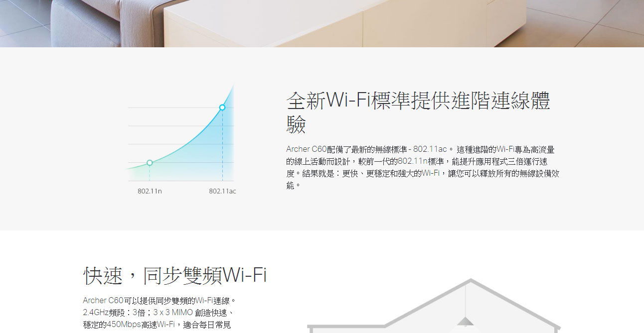Image resolution: width=644 pixels, height=333 pixels.
Task: Click the heading 快速，同步雙頻Wi-Fi
Action: 175,275
